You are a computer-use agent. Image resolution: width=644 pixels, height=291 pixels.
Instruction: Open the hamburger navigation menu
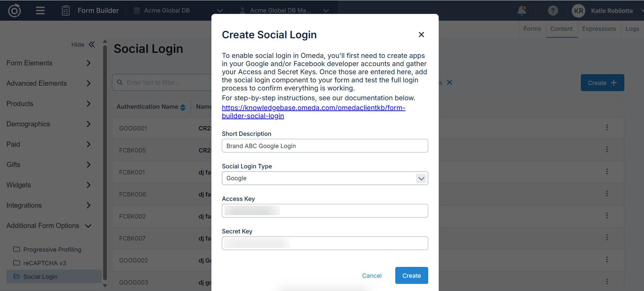(40, 11)
